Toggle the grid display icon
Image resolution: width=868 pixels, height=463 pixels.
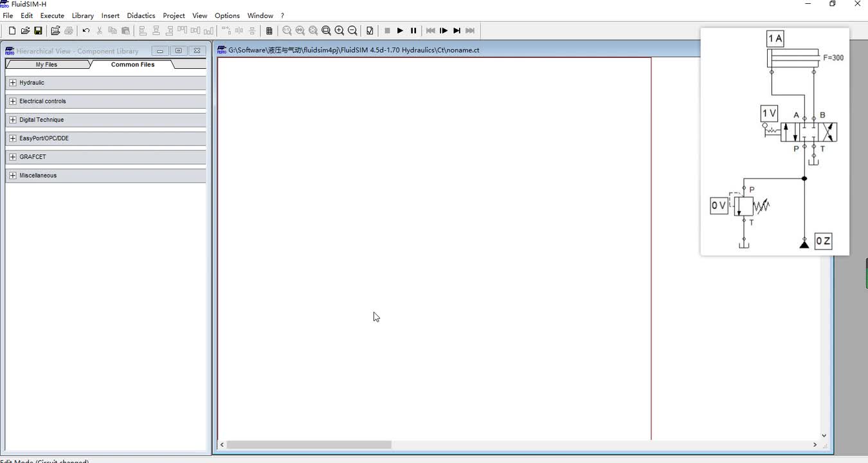269,31
